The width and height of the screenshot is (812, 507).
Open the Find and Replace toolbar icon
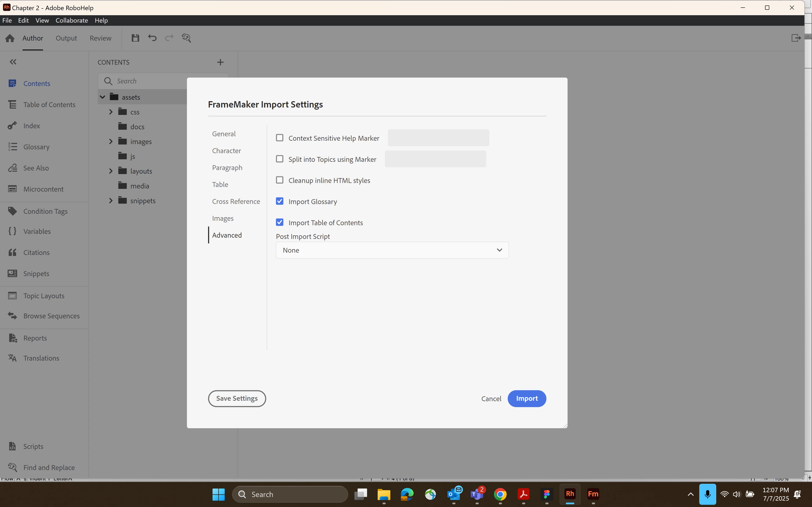click(x=187, y=38)
